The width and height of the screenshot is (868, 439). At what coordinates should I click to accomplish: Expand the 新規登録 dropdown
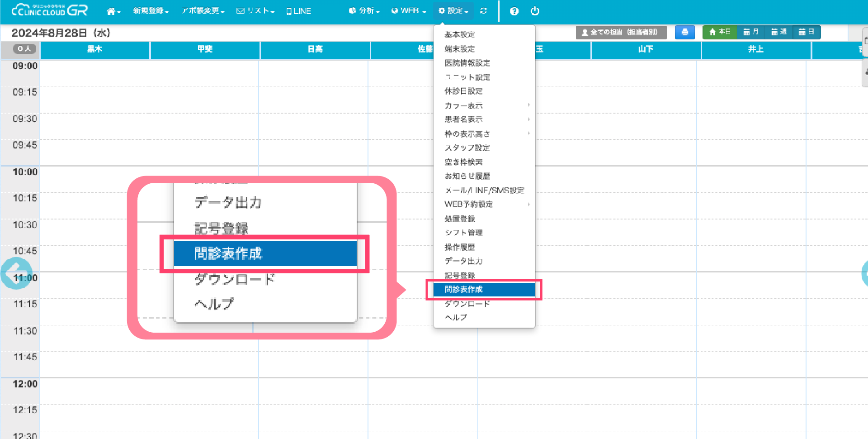[151, 11]
